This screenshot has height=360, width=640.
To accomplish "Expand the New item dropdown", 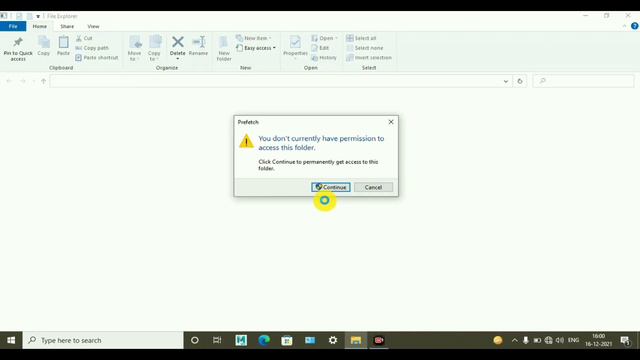I will click(x=253, y=38).
